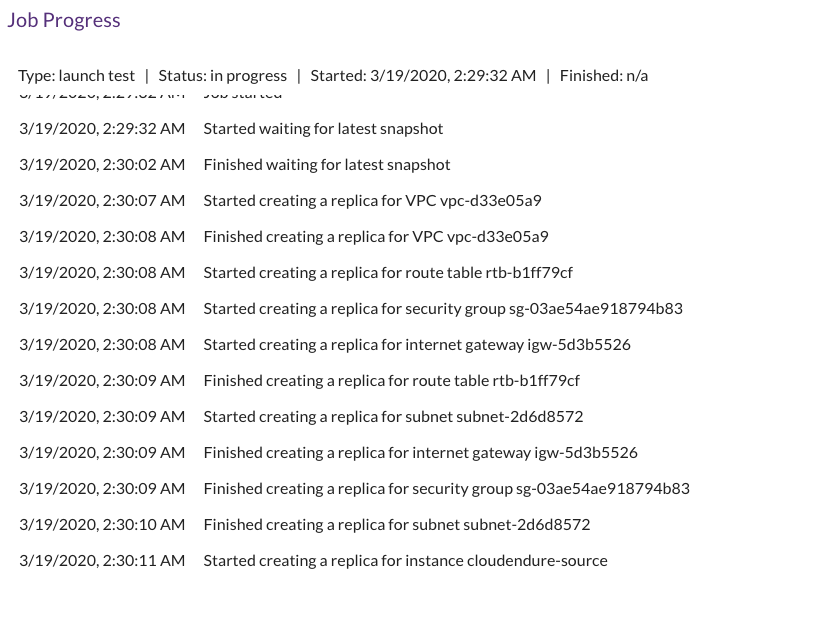Screen dimensions: 827x620
Task: Click the finished internet gateway igw-5d3b5526 entry
Action: click(x=421, y=452)
